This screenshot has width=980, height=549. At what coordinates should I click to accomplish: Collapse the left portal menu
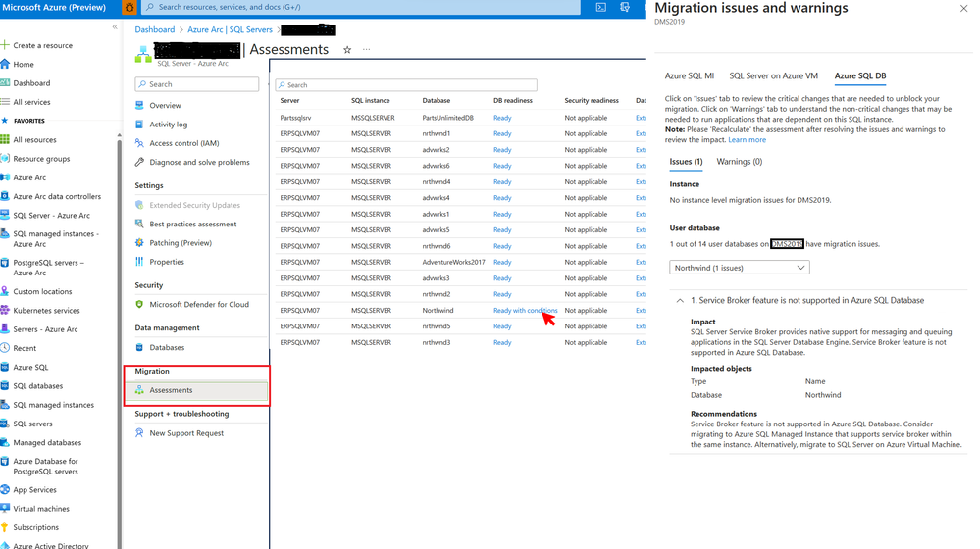115,26
